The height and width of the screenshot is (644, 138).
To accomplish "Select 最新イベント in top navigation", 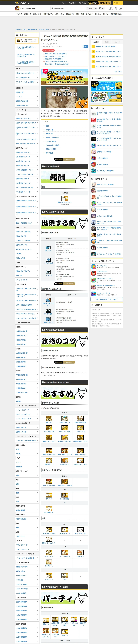I will [37, 14].
